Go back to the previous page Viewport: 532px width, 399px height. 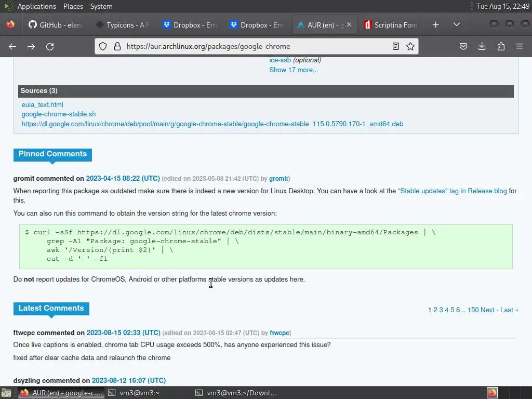(12, 46)
